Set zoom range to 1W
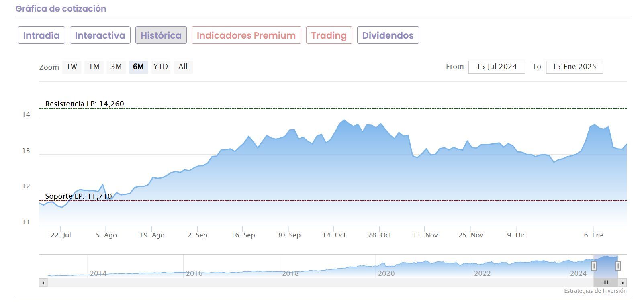 point(72,67)
